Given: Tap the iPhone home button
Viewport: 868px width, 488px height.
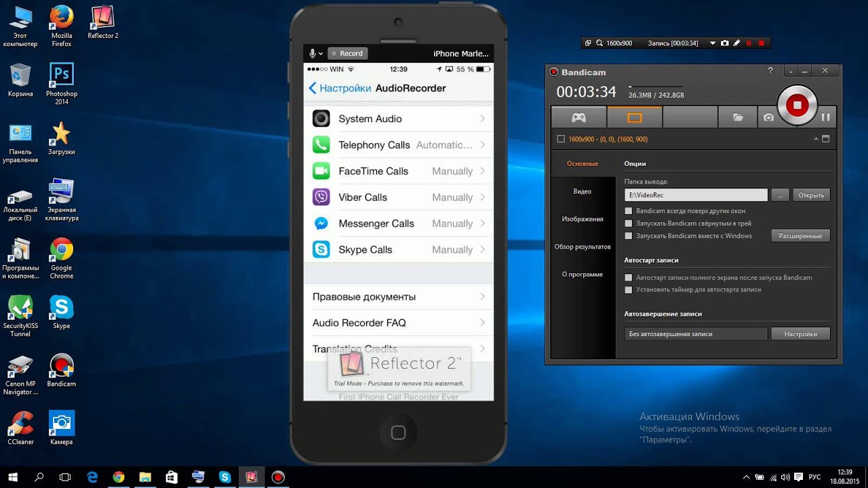Looking at the screenshot, I should (399, 432).
